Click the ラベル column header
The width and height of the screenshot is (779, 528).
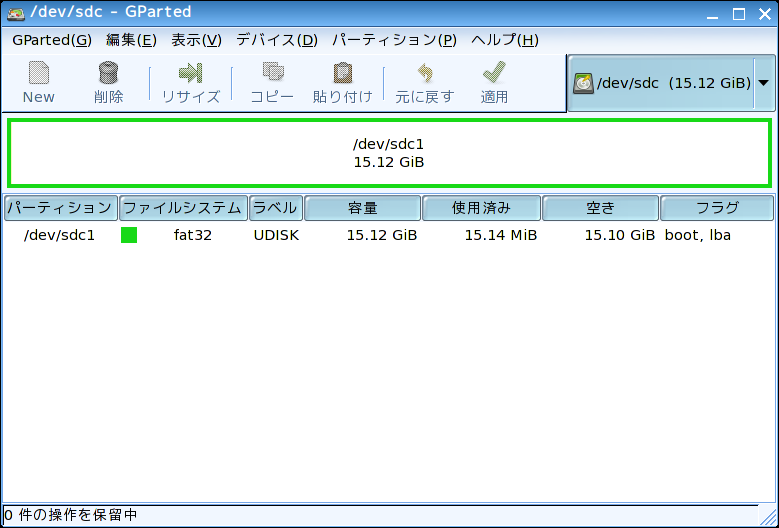(x=276, y=208)
